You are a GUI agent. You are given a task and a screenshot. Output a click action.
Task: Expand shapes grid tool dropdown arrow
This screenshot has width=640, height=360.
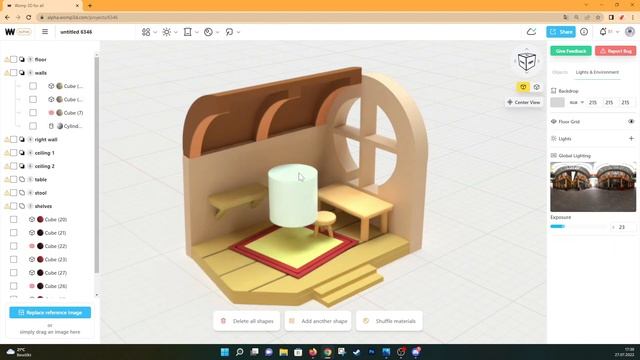click(155, 32)
